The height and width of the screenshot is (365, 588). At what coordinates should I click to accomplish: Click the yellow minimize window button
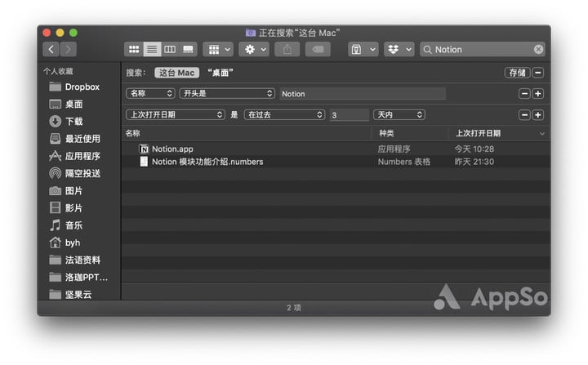click(x=60, y=33)
